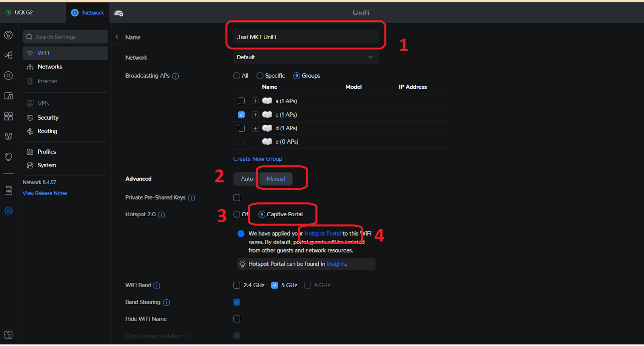Click access point icon for group a
This screenshot has height=346, width=644.
(267, 101)
